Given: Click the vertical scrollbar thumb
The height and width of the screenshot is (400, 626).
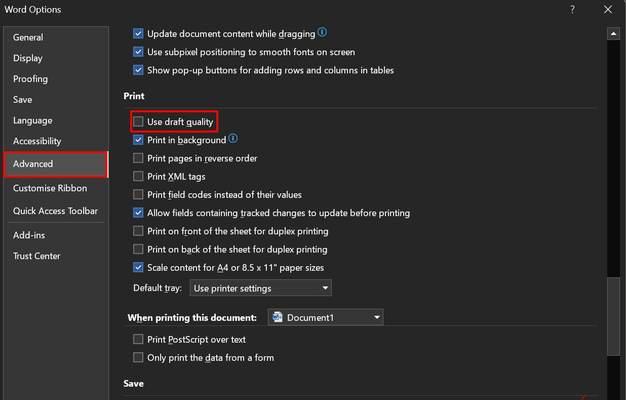Looking at the screenshot, I should (613, 316).
